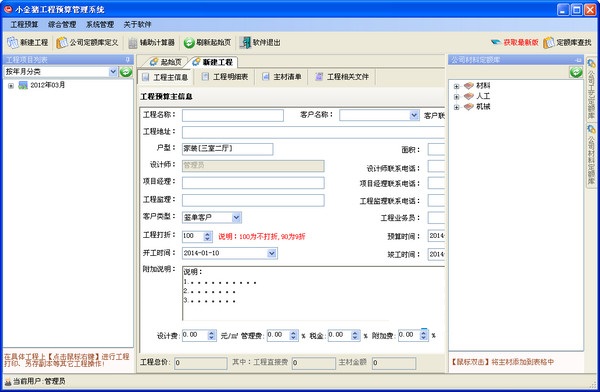Select the 机械 tree item

(x=483, y=106)
